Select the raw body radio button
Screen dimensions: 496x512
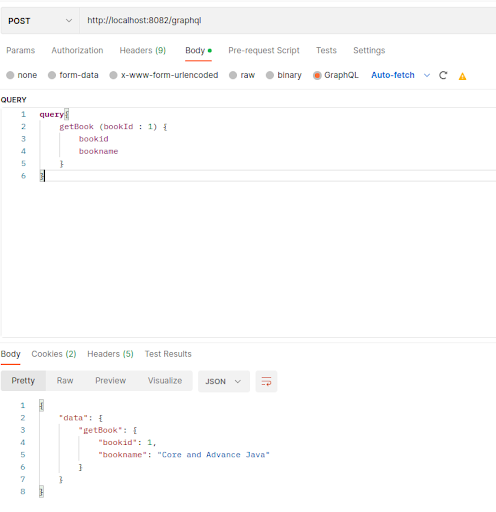pyautogui.click(x=233, y=75)
